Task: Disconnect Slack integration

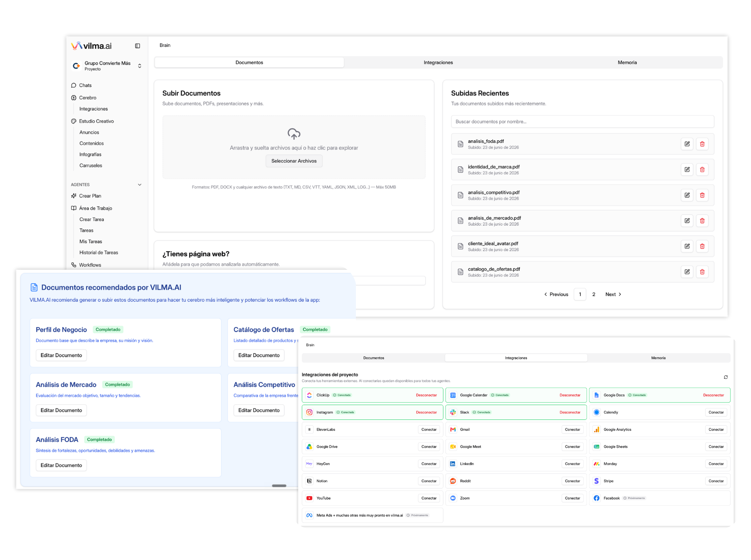Action: coord(570,413)
